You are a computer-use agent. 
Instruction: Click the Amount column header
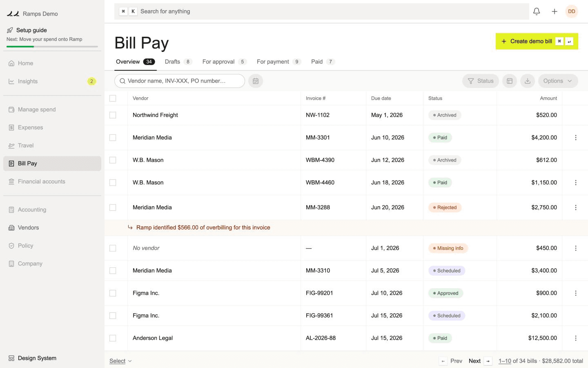click(548, 99)
